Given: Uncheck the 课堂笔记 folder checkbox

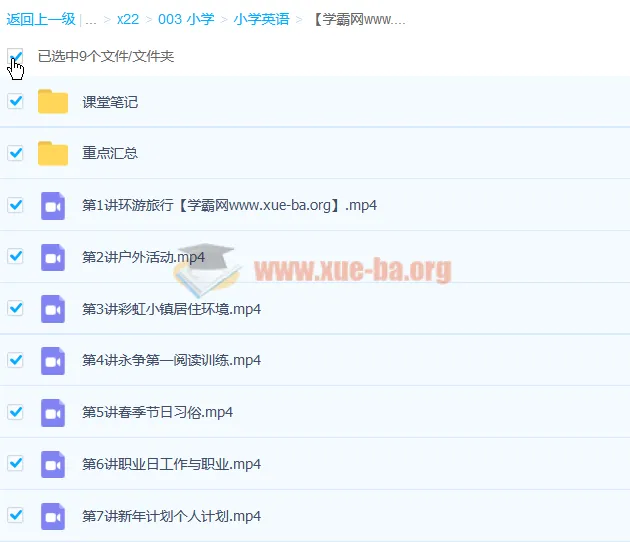Looking at the screenshot, I should point(15,101).
